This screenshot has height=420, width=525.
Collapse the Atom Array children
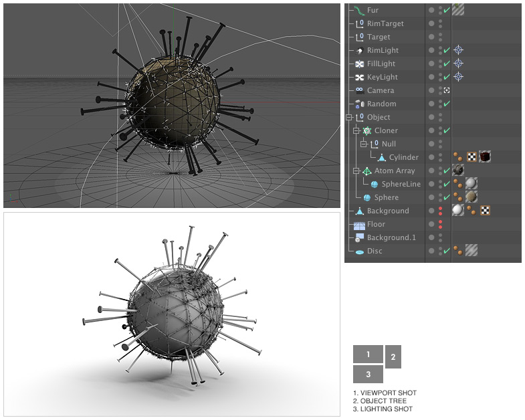pyautogui.click(x=356, y=171)
